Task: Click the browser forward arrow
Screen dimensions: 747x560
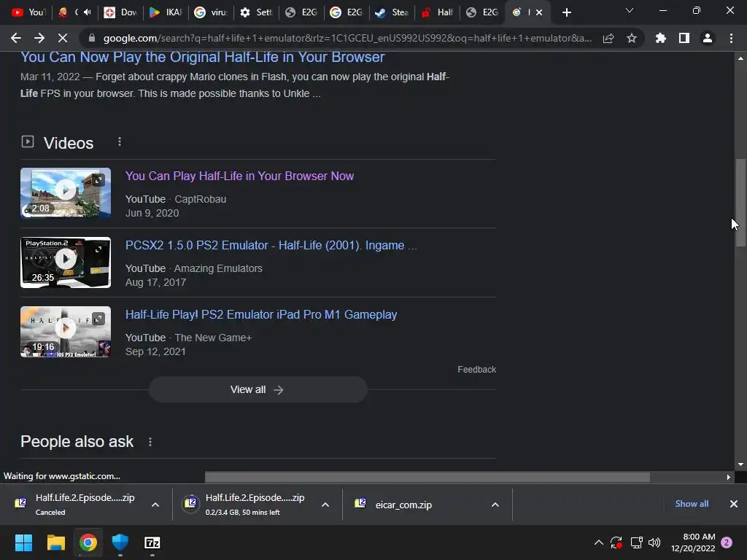Action: click(39, 38)
